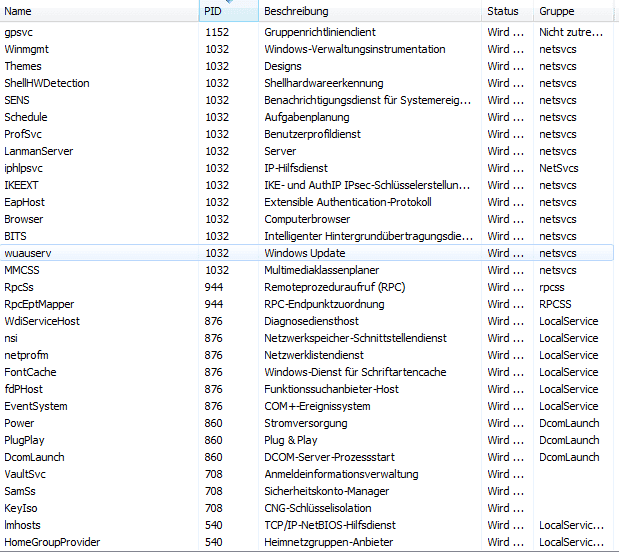Click the CNG-Schlüsselisolation description
The height and width of the screenshot is (552, 619).
pyautogui.click(x=318, y=508)
